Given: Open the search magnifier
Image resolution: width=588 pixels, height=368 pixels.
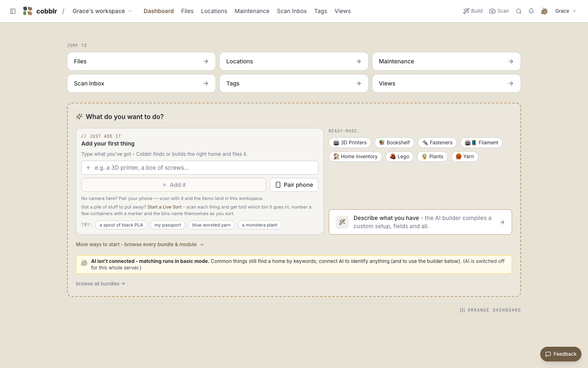Looking at the screenshot, I should (x=519, y=11).
